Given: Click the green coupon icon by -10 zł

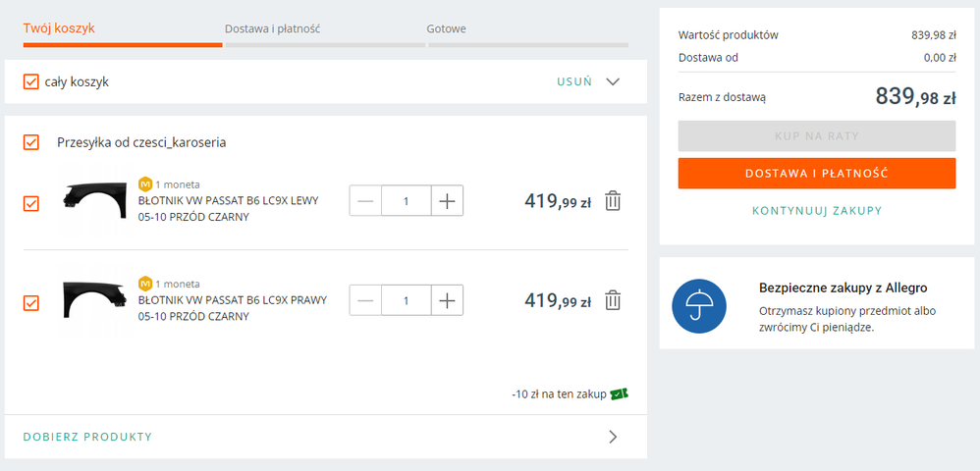Looking at the screenshot, I should pyautogui.click(x=620, y=393).
